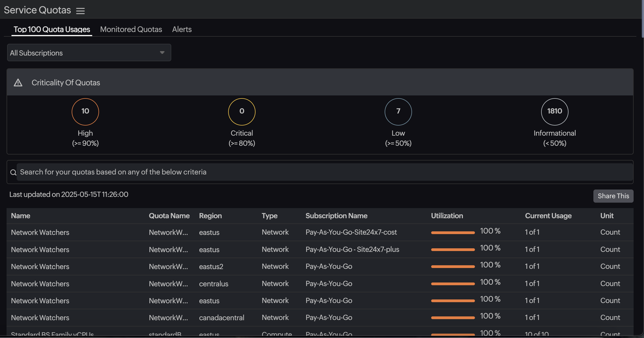
Task: Open the hamburger navigation menu
Action: coord(80,10)
